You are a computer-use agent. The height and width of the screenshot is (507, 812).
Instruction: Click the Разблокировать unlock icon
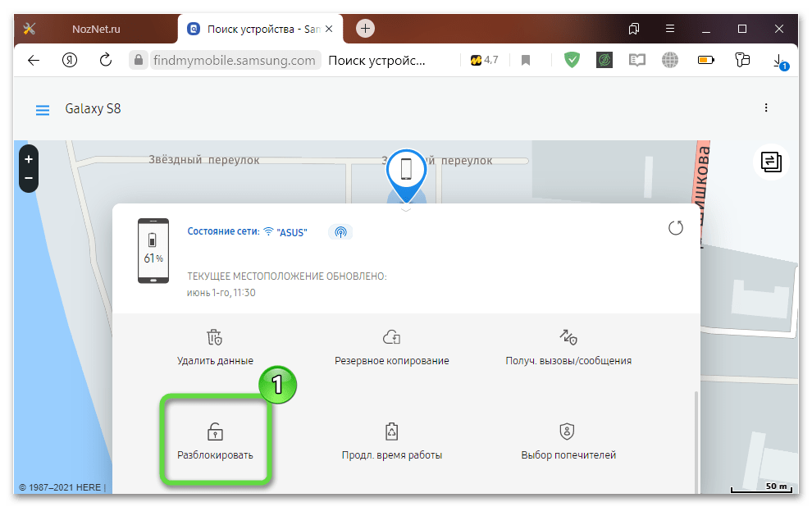click(x=215, y=432)
